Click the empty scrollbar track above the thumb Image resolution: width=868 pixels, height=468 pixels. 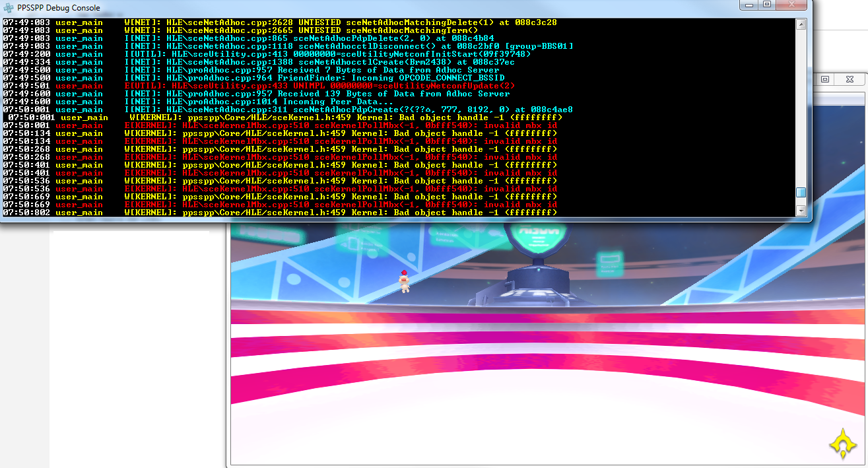tap(801, 106)
